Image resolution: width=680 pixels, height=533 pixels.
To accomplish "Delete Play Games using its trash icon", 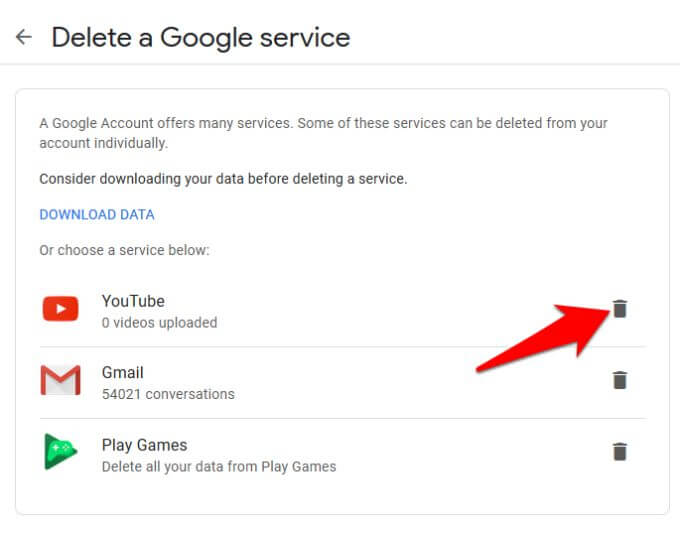I will 620,452.
